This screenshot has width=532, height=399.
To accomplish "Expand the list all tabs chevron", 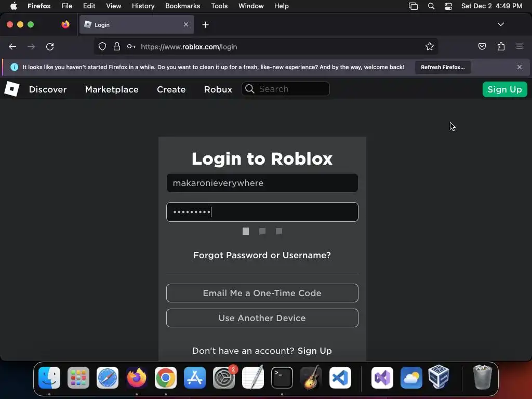I will click(500, 24).
